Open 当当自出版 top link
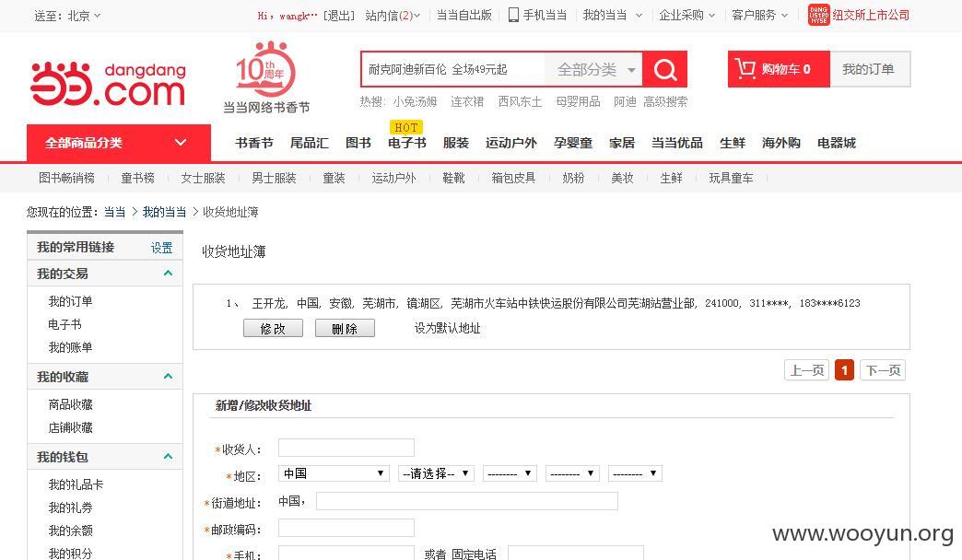The width and height of the screenshot is (962, 560). [x=463, y=16]
